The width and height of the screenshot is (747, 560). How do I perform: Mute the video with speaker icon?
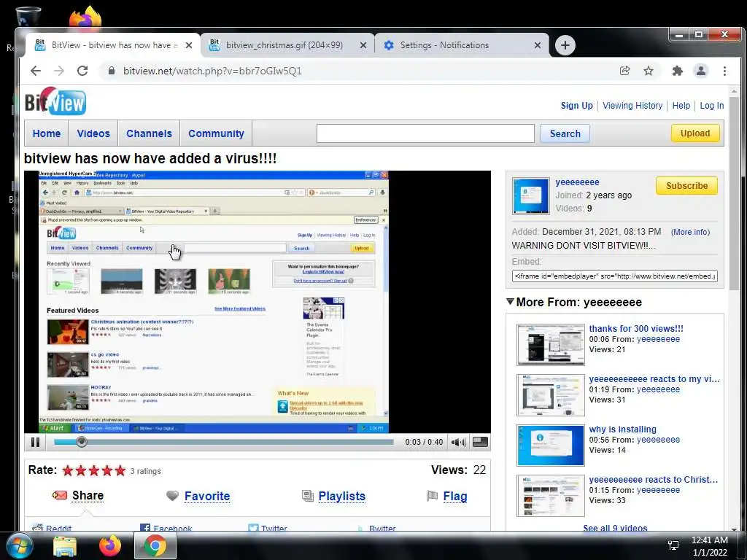pos(458,442)
